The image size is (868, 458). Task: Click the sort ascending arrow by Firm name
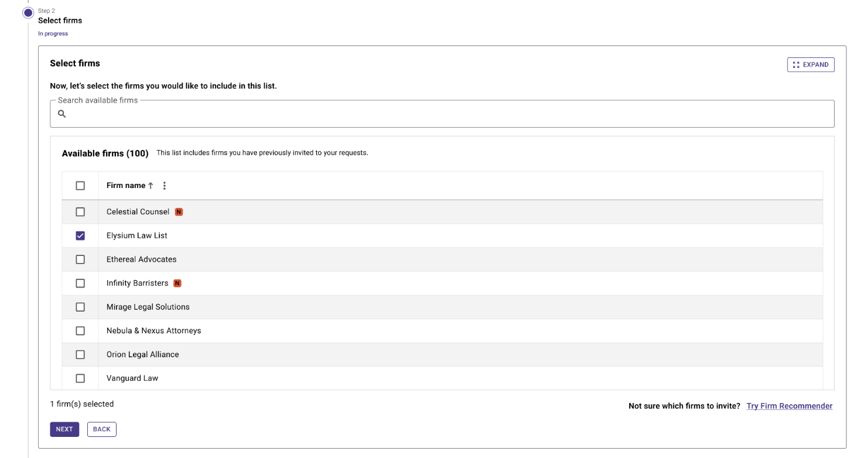pyautogui.click(x=151, y=186)
